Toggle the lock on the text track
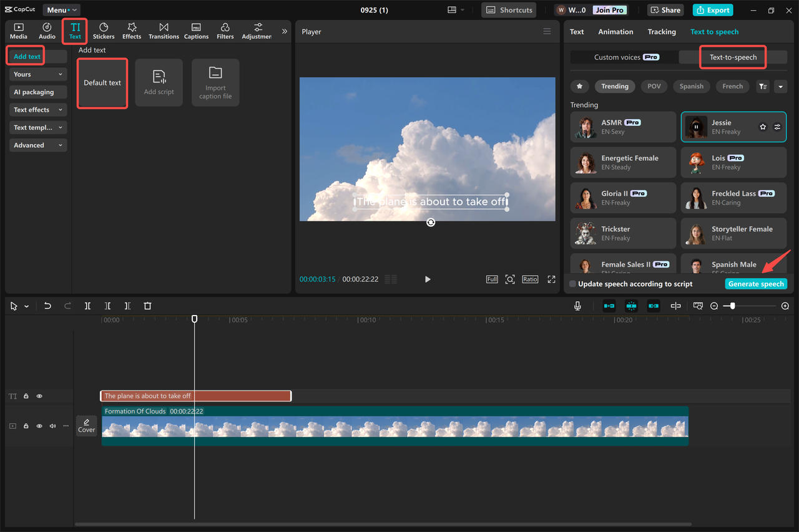 click(26, 395)
